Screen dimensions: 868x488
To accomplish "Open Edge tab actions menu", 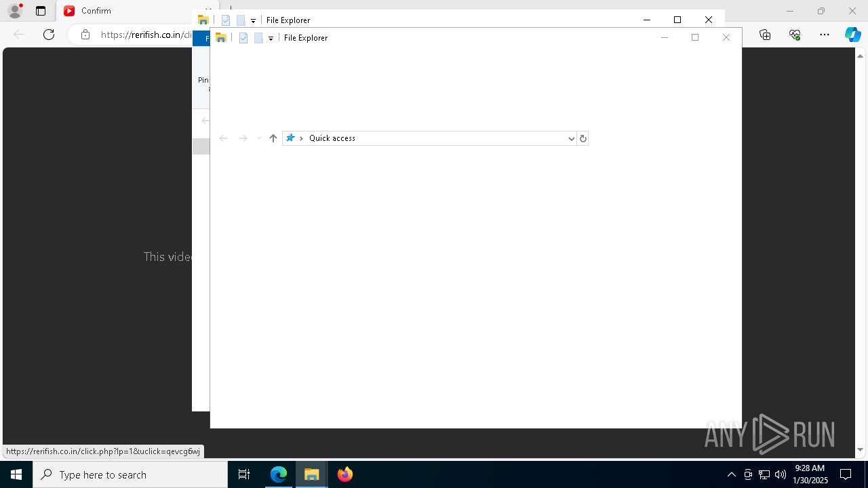I will [x=41, y=11].
